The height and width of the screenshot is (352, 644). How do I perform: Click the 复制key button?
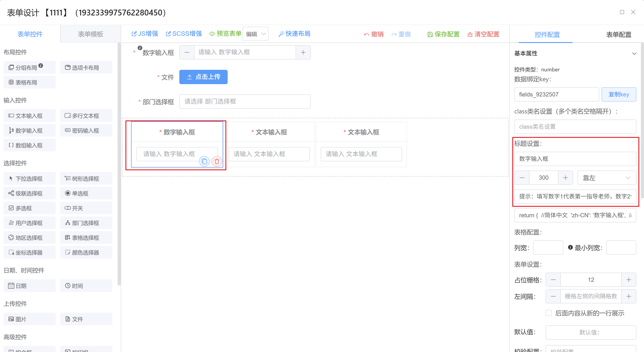619,94
